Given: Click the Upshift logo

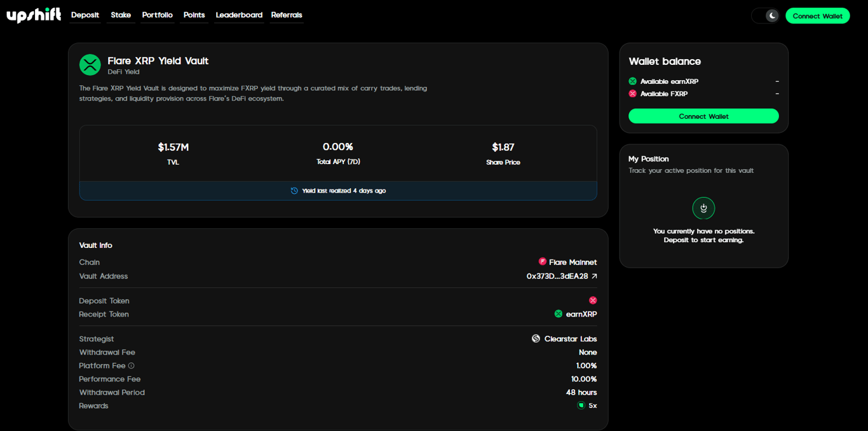Looking at the screenshot, I should coord(33,15).
